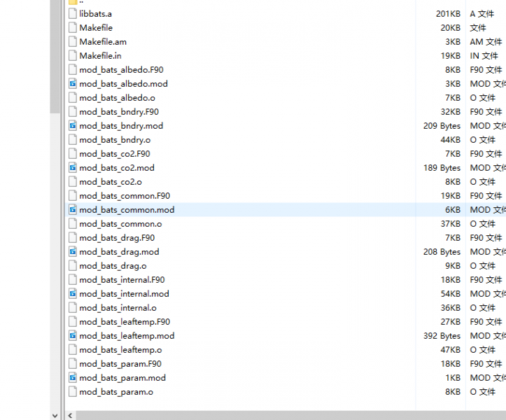
Task: Select the mod_bats_albedo.F90 source file
Action: click(x=121, y=70)
